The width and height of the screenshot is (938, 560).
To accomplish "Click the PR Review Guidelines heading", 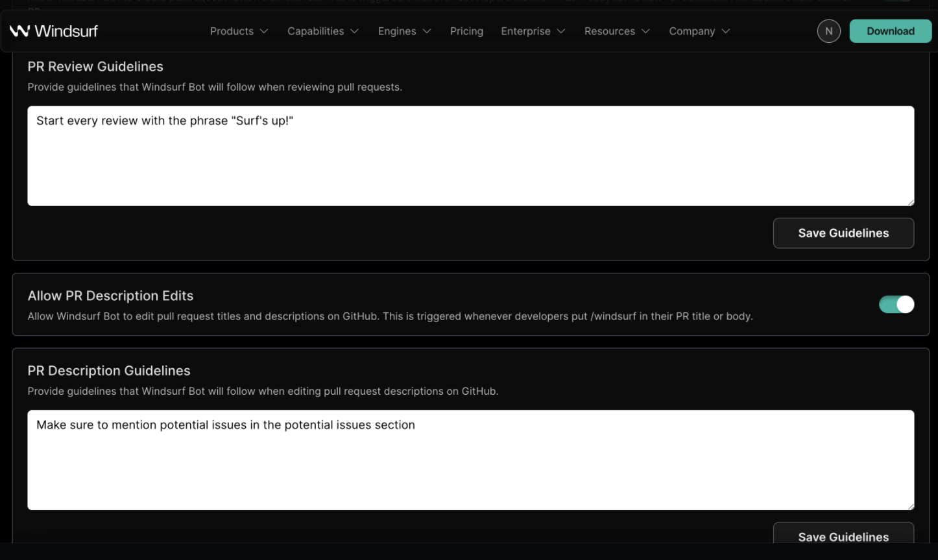I will point(95,67).
